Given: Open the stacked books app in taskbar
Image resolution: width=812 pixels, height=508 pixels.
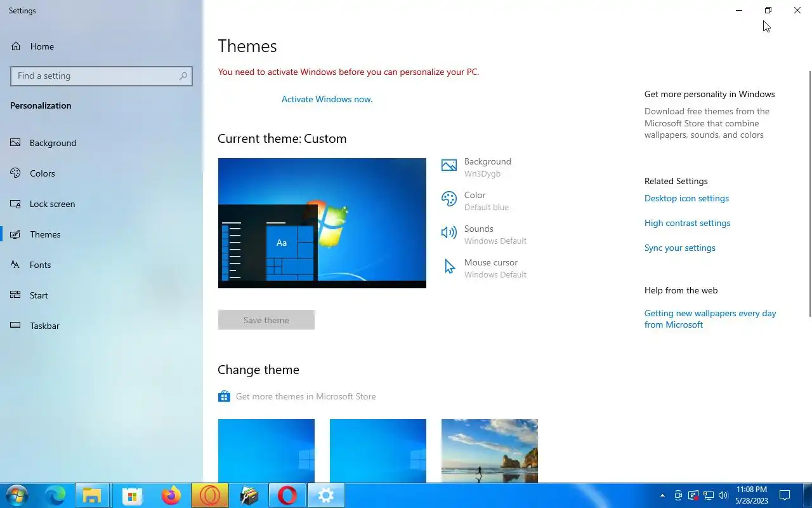Looking at the screenshot, I should (249, 495).
